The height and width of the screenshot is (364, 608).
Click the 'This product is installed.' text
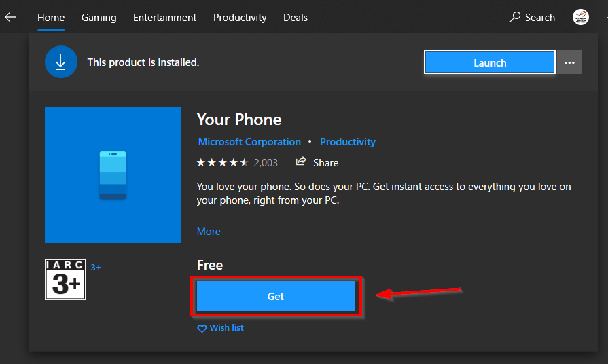pyautogui.click(x=143, y=62)
